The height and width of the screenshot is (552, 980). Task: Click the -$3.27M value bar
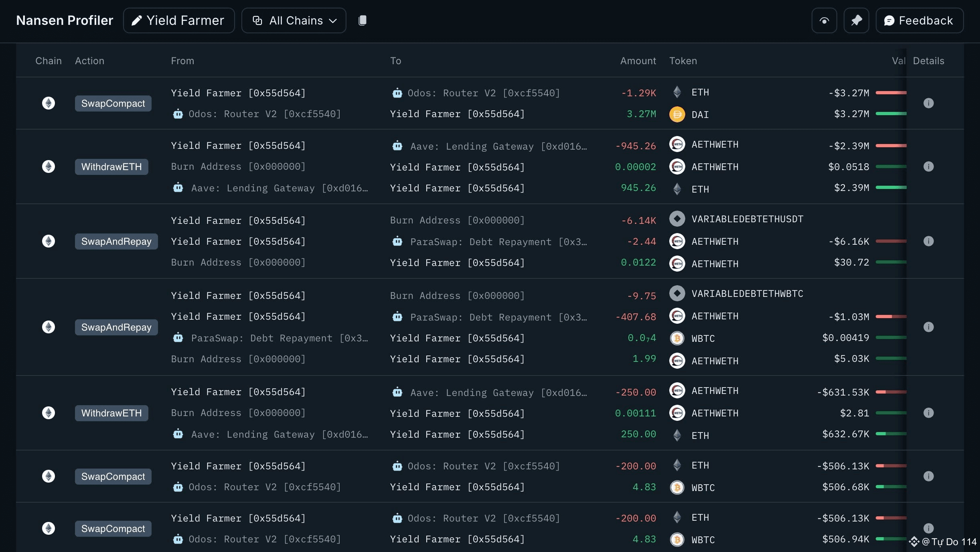[891, 93]
